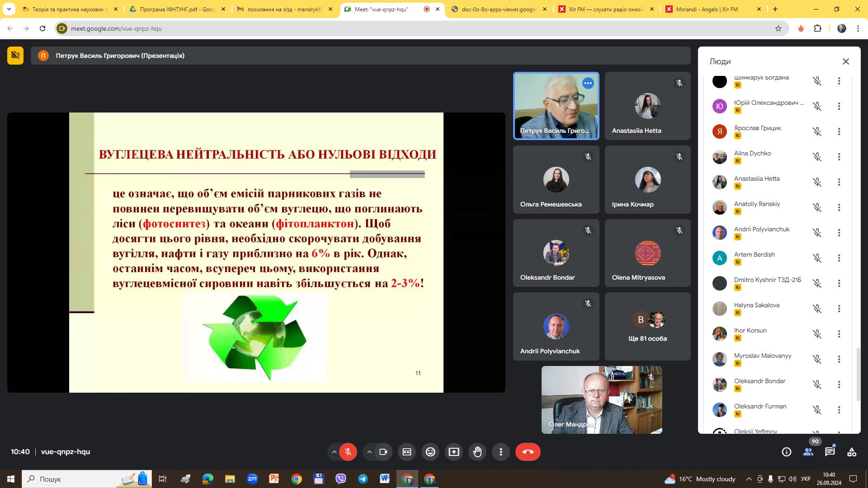This screenshot has height=488, width=868.
Task: Expand the video settings arrow
Action: click(x=369, y=452)
